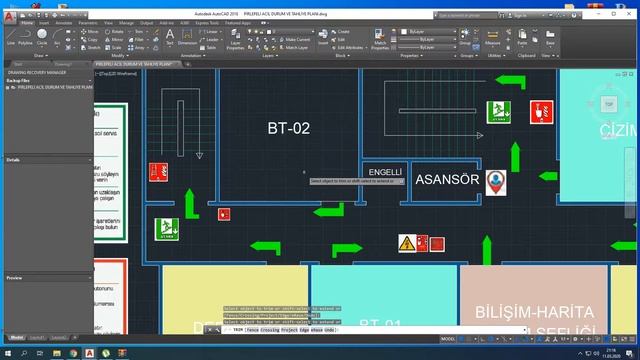
Task: Select the Polyline tool
Action: point(25,37)
